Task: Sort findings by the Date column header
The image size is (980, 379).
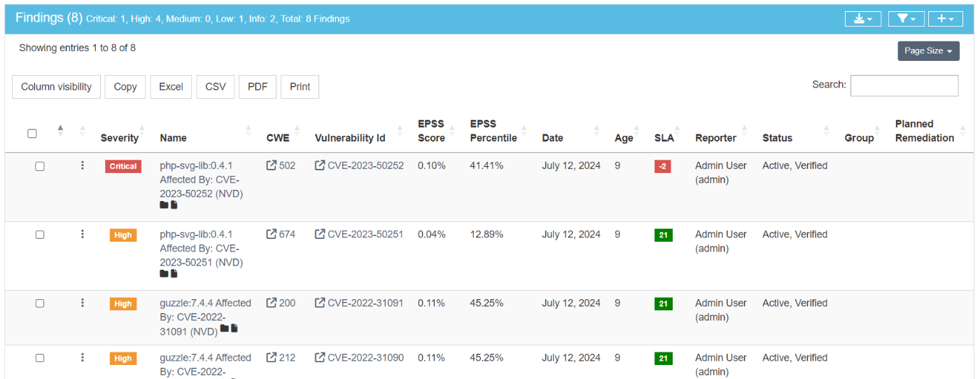Action: [552, 138]
